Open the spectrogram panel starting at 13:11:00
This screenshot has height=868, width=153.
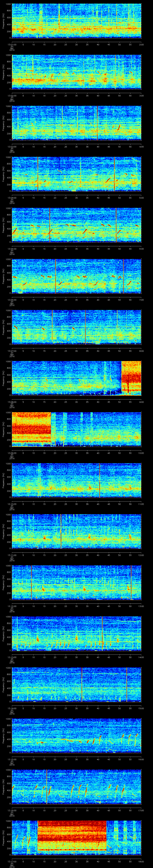tap(76, 531)
